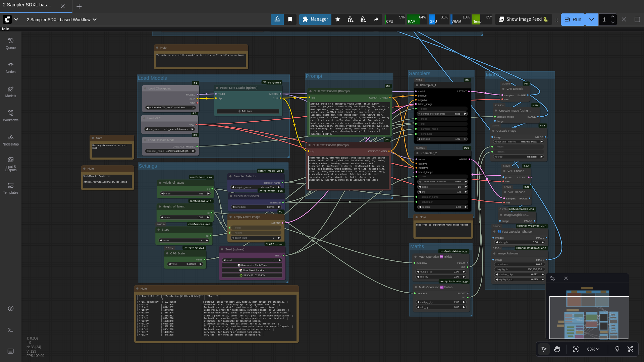This screenshot has height=362, width=644.
Task: Select the hand pan tool
Action: (x=557, y=349)
